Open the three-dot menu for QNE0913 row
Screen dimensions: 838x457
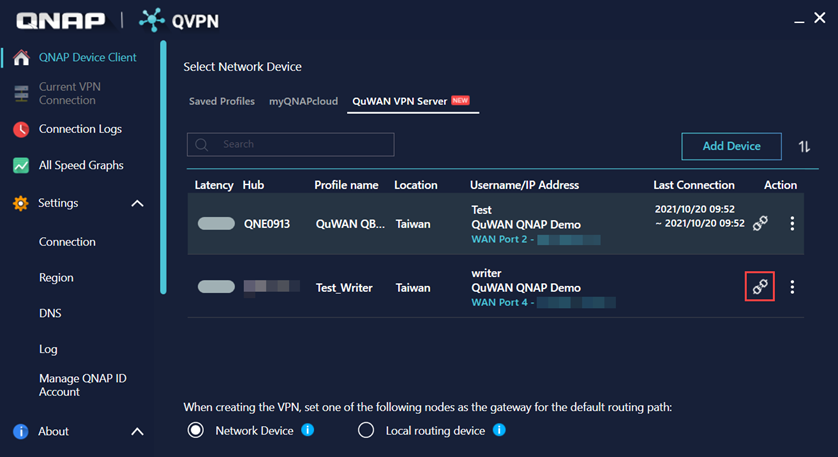click(x=792, y=223)
